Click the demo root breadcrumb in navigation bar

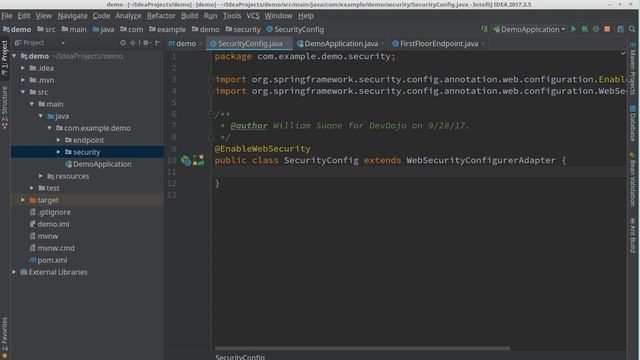17,29
